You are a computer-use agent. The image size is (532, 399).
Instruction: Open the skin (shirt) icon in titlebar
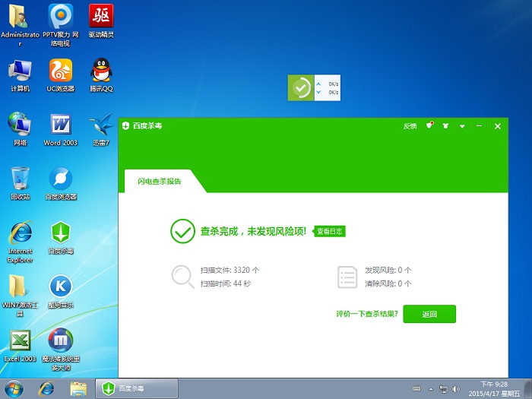coord(445,126)
